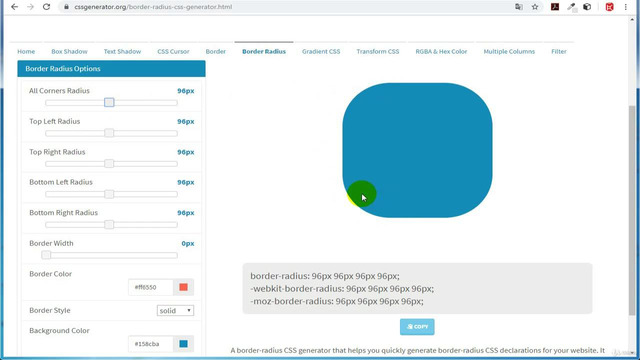
Task: Go to the Transform CSS tab
Action: [x=378, y=51]
